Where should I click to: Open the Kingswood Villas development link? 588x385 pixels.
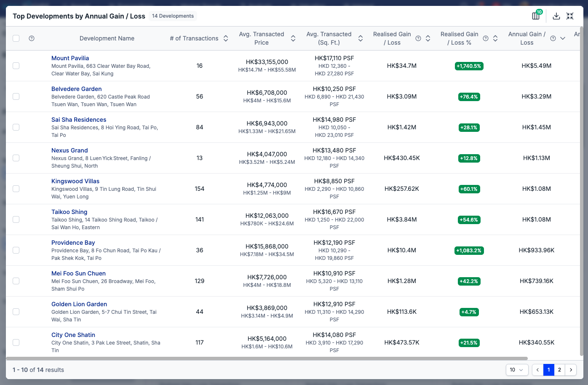(x=75, y=181)
